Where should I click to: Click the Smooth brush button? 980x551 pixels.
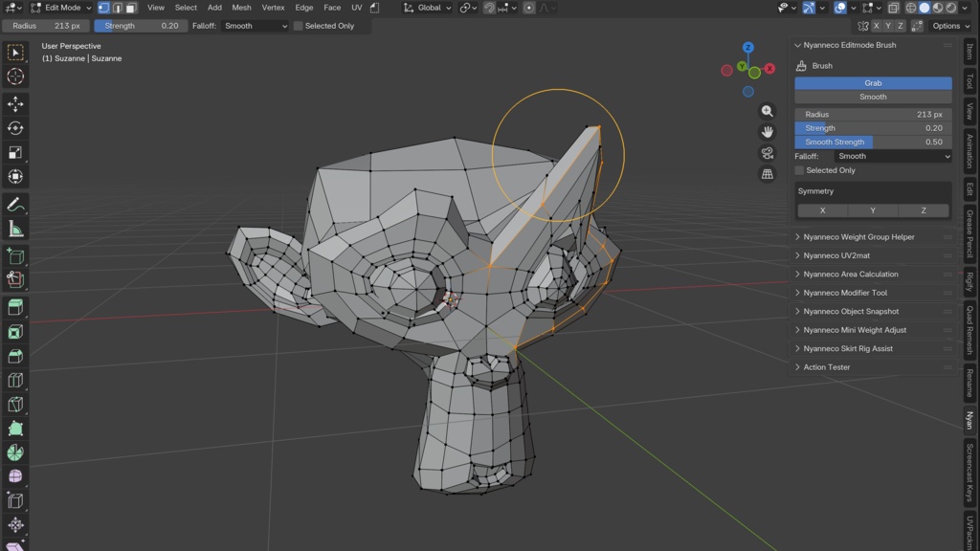(x=873, y=97)
